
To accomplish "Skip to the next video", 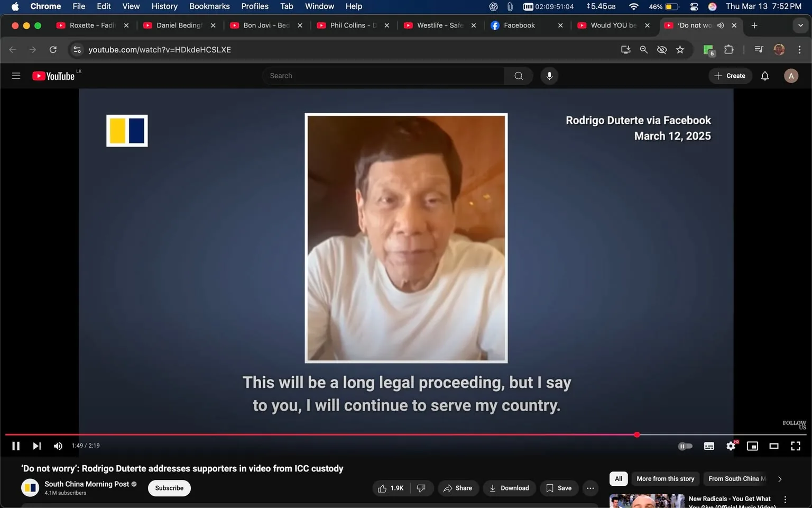I will point(36,446).
